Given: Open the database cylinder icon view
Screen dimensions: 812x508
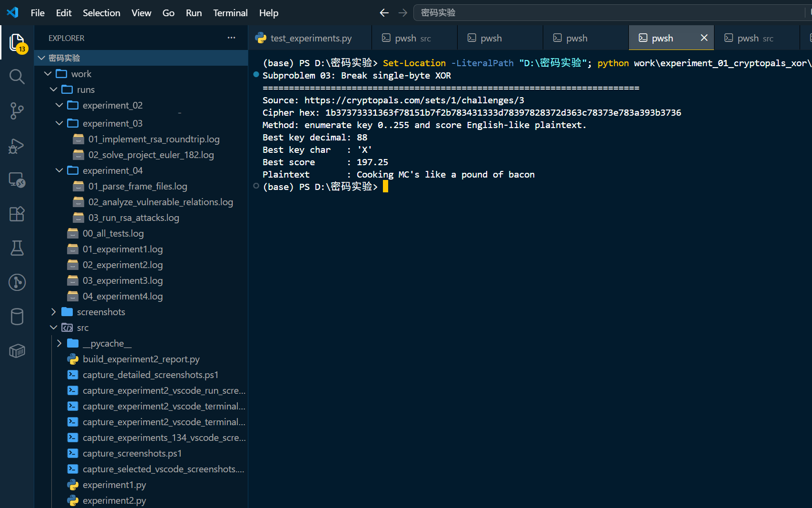Looking at the screenshot, I should point(17,317).
